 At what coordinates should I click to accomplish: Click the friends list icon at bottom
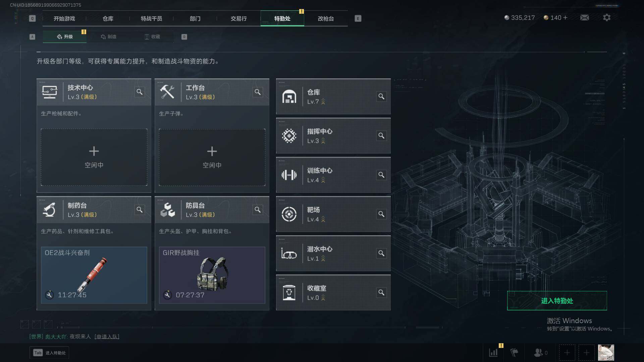pos(538,353)
